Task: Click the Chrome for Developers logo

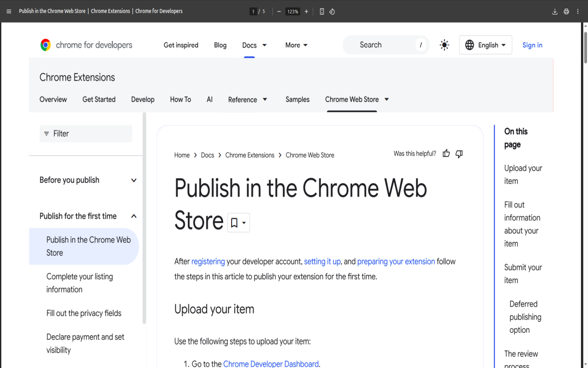Action: coord(86,45)
